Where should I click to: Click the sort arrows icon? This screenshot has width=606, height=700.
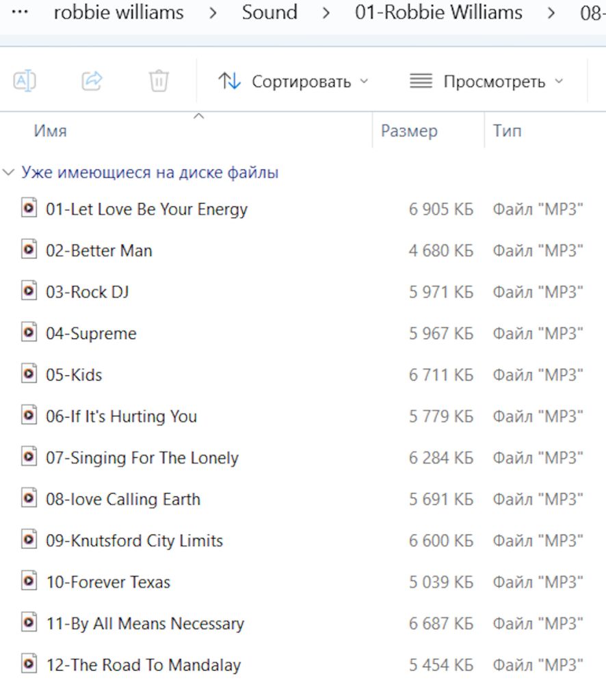[230, 81]
